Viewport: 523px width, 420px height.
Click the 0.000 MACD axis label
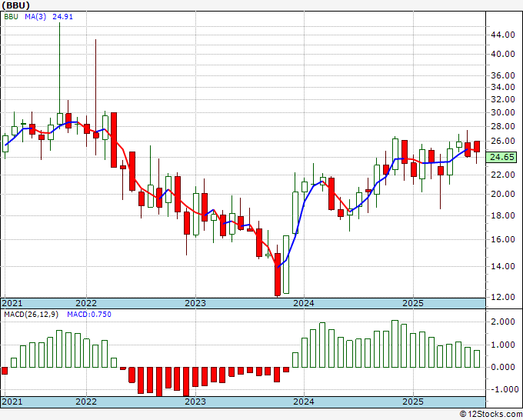tap(503, 367)
